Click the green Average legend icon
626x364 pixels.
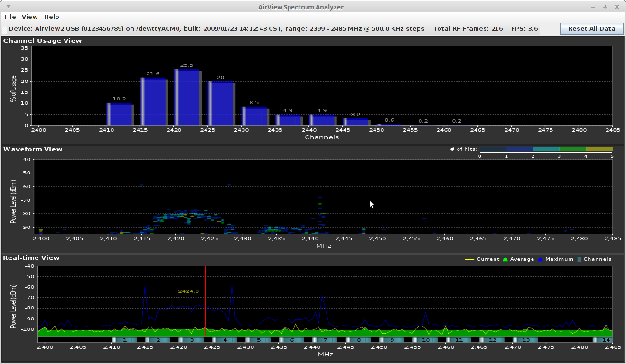(x=505, y=259)
